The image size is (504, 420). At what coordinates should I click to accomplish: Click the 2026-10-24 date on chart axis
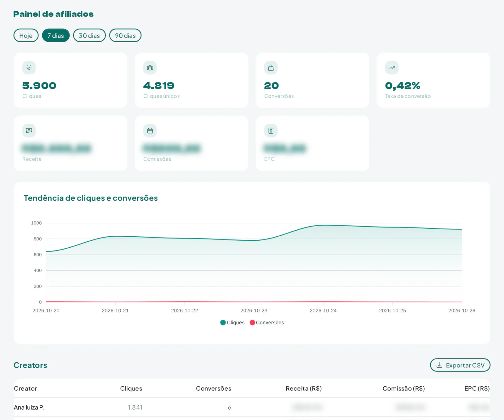(323, 311)
